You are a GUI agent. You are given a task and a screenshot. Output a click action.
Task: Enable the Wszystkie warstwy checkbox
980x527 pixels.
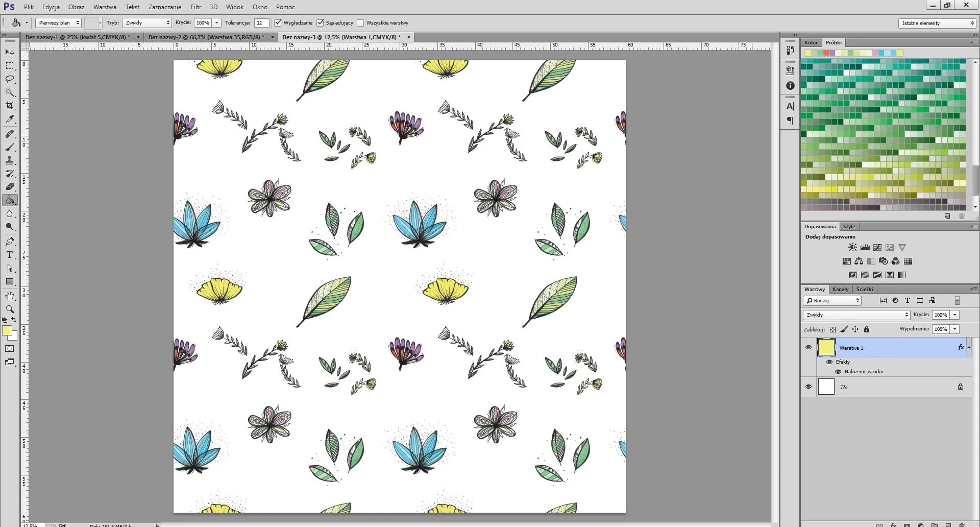[361, 23]
